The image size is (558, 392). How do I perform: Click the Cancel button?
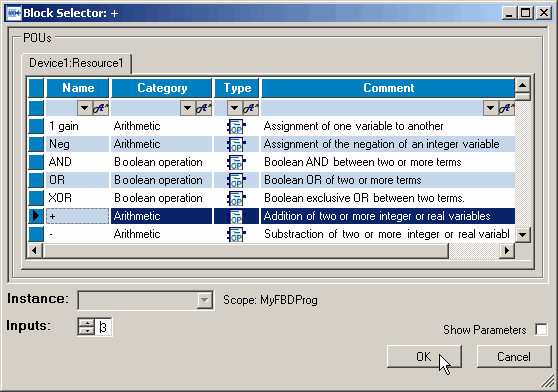514,356
